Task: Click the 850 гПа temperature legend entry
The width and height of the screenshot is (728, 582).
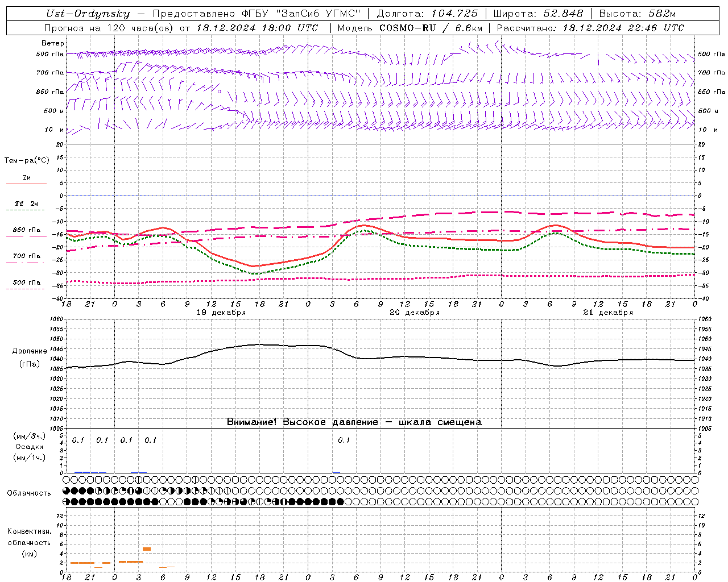Action: [27, 230]
